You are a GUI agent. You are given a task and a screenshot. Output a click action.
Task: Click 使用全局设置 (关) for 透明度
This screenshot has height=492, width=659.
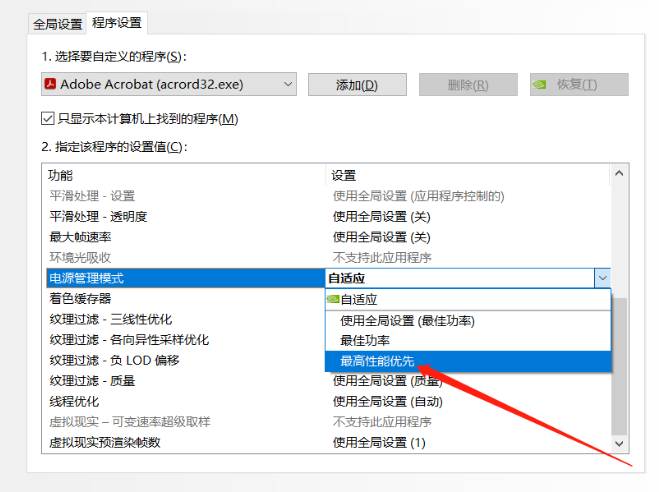pos(382,217)
